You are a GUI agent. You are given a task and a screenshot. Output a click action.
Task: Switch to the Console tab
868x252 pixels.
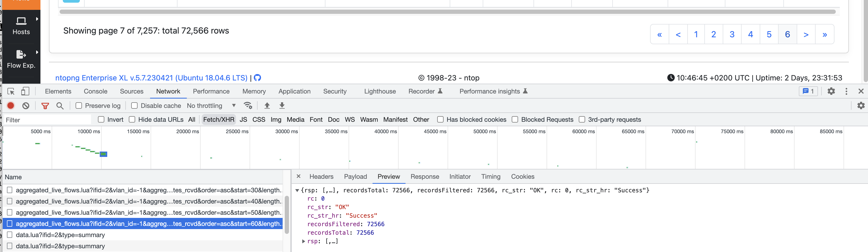[95, 91]
